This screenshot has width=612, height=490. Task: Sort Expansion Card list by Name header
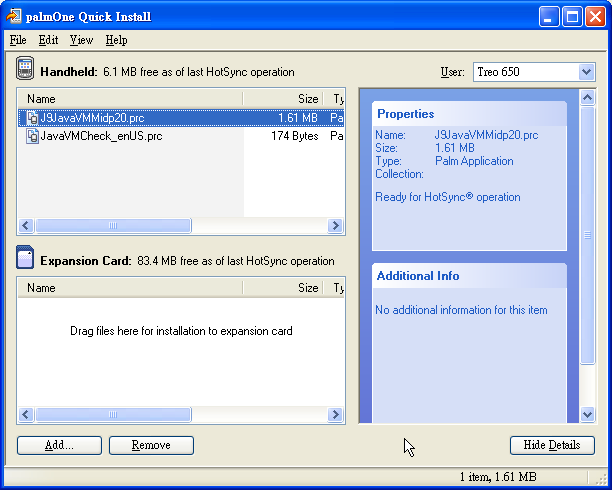click(x=130, y=288)
